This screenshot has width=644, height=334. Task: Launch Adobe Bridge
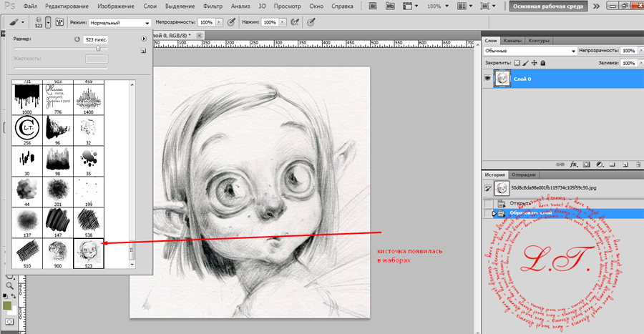[x=373, y=6]
